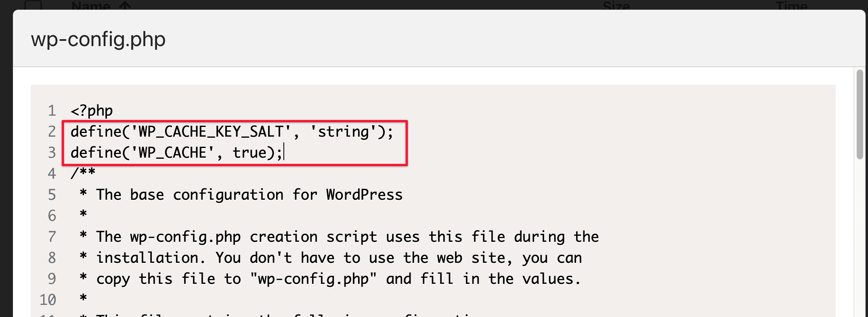Screen dimensions: 868x317
Task: Tick the select-all checkbox in file list header
Action: (x=33, y=5)
